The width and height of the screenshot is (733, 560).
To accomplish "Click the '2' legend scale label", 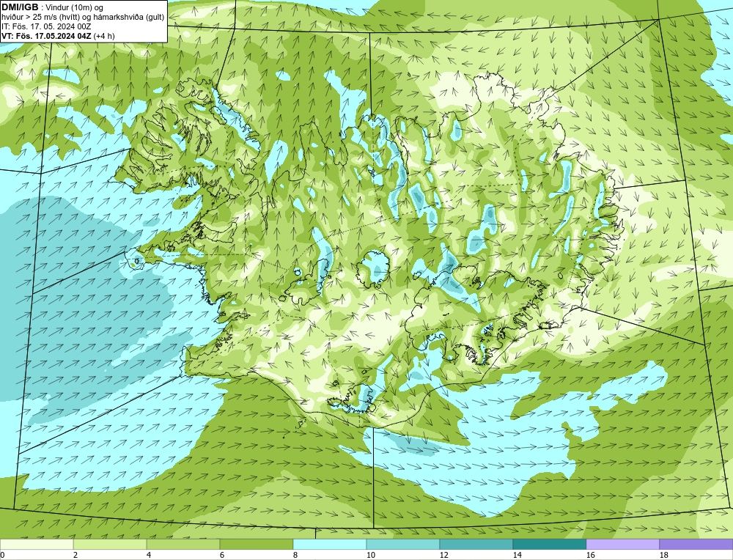I will pos(75,555).
